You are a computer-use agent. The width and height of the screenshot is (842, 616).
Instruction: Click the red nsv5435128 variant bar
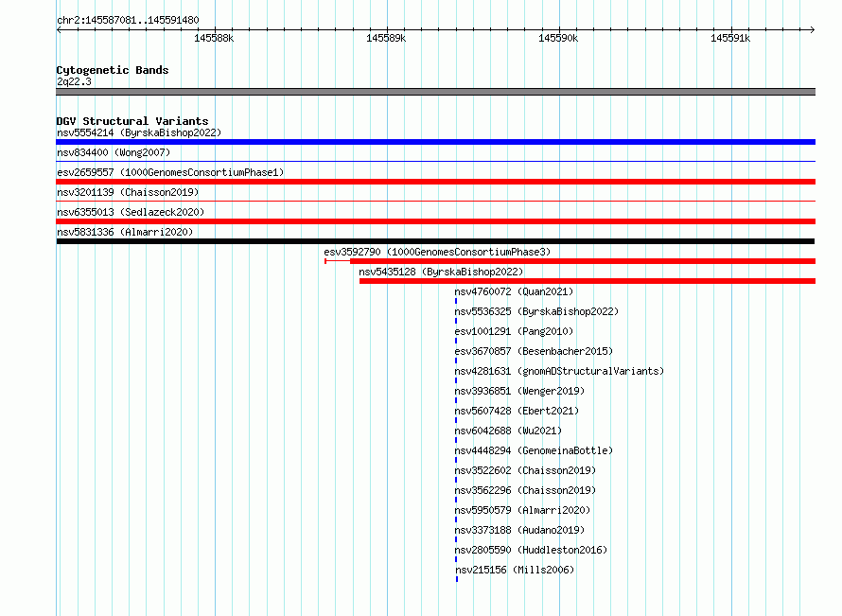click(x=588, y=281)
